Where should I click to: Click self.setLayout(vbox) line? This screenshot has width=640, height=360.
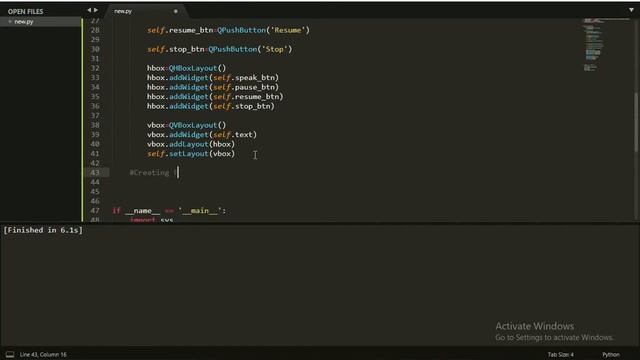tap(191, 154)
